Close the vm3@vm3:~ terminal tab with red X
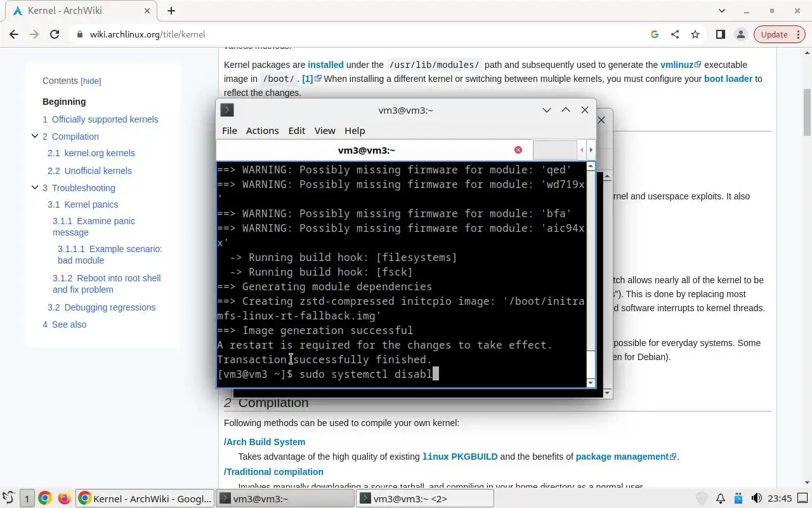Image resolution: width=812 pixels, height=508 pixels. (x=518, y=150)
